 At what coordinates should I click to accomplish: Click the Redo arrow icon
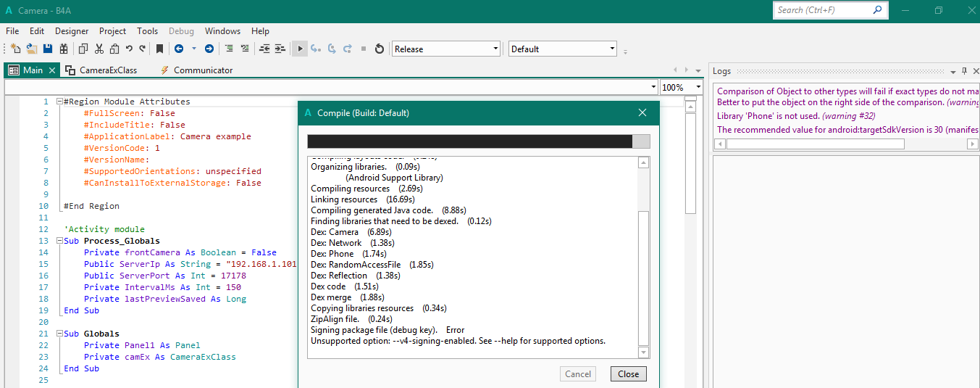(x=143, y=49)
